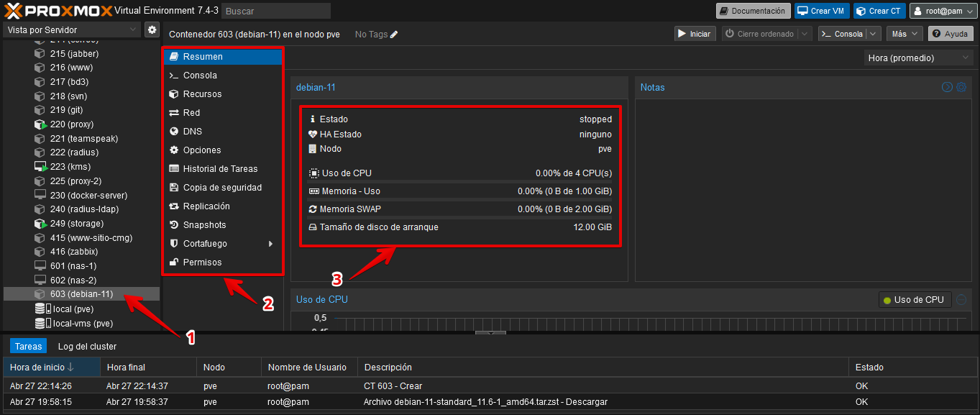Switch to the Tareas tab
The image size is (980, 415).
(29, 346)
